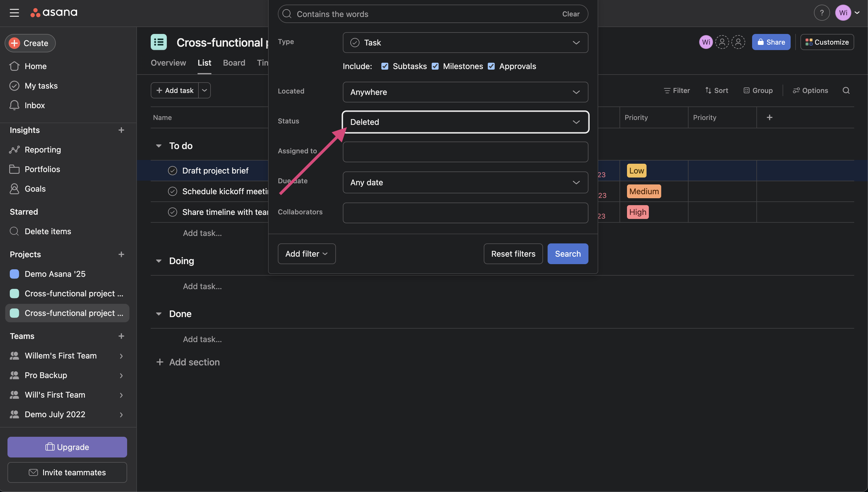Click the plus icon to add column

[x=769, y=118]
